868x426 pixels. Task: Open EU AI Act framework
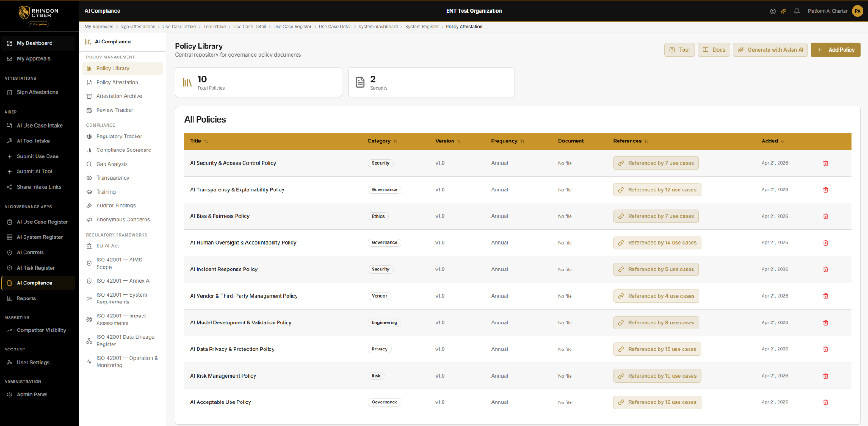(123, 246)
